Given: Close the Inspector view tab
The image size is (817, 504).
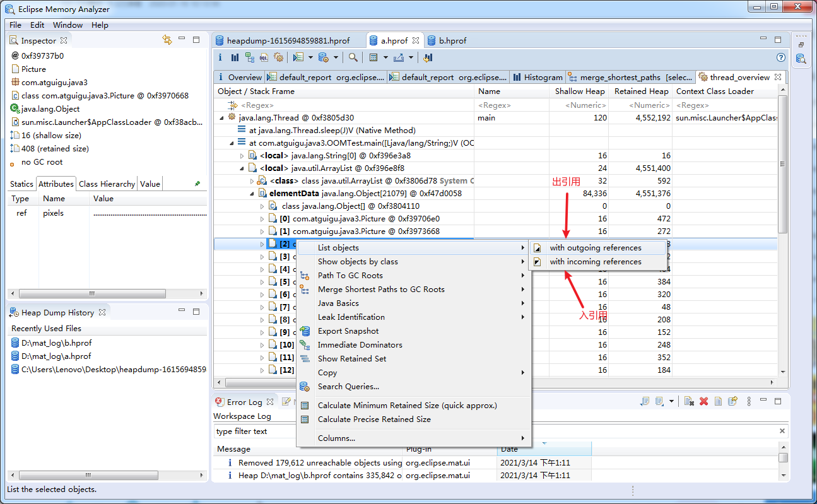Looking at the screenshot, I should click(x=63, y=40).
